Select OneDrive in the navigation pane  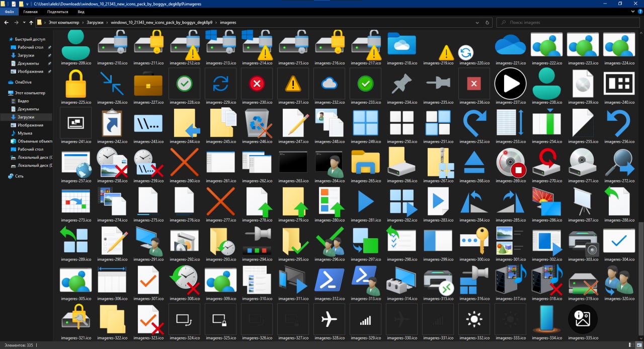pos(23,82)
